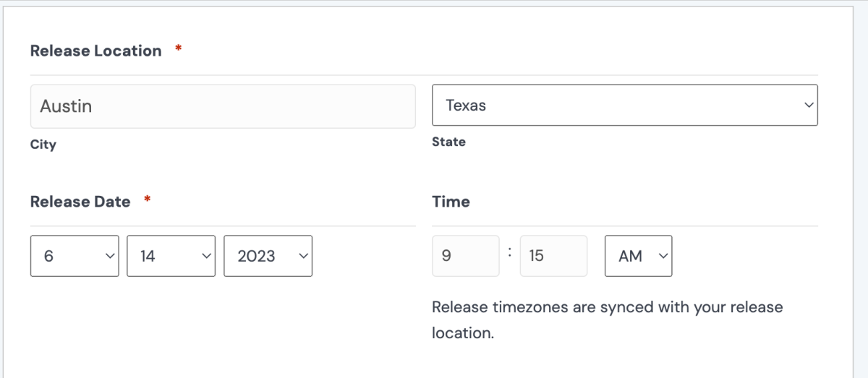Click the Release Date heading

80,202
